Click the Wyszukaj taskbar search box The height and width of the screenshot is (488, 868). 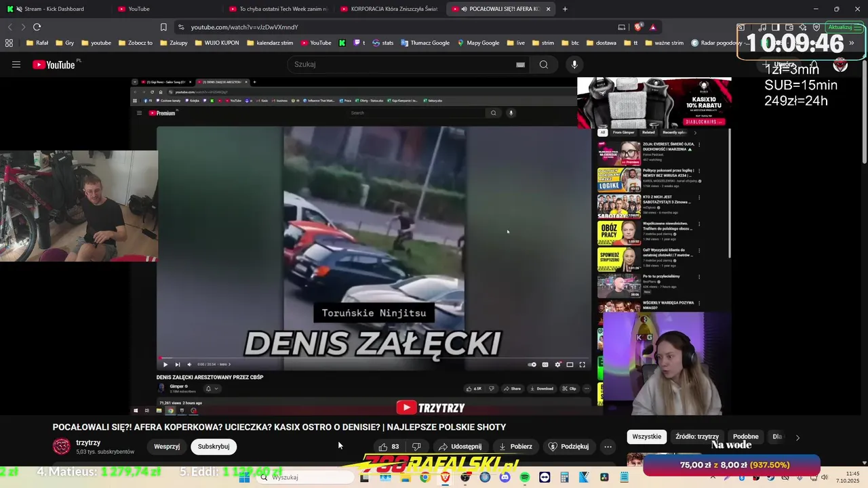pos(305,477)
